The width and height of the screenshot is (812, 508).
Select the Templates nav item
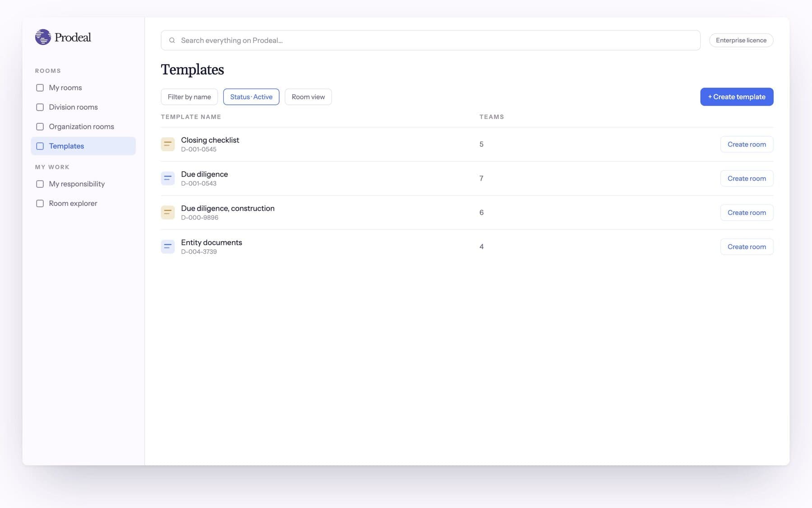83,146
